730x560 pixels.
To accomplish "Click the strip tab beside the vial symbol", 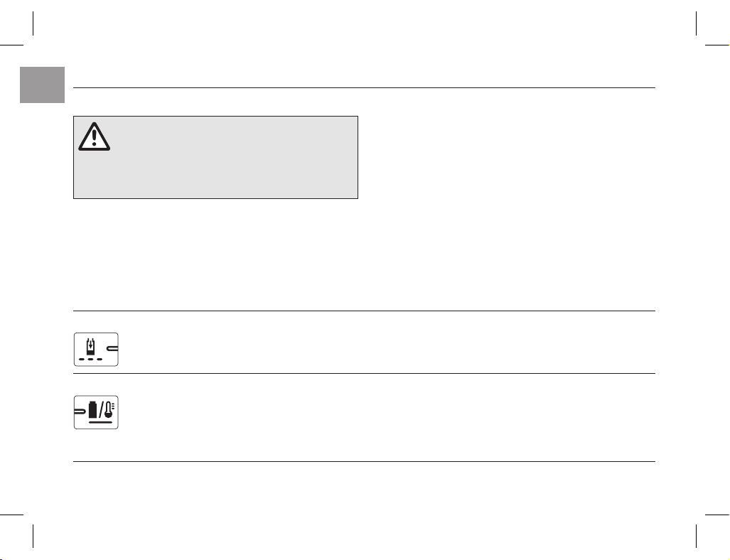I will pos(112,348).
